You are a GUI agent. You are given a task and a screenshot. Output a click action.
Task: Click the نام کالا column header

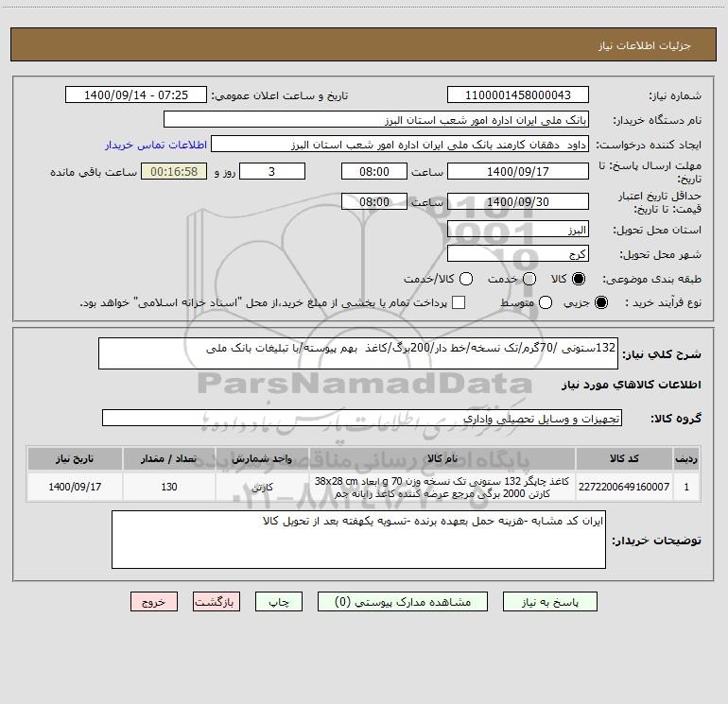442,458
